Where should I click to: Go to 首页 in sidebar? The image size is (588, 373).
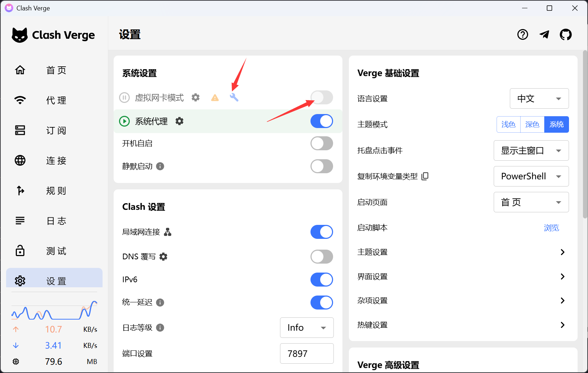click(x=54, y=70)
